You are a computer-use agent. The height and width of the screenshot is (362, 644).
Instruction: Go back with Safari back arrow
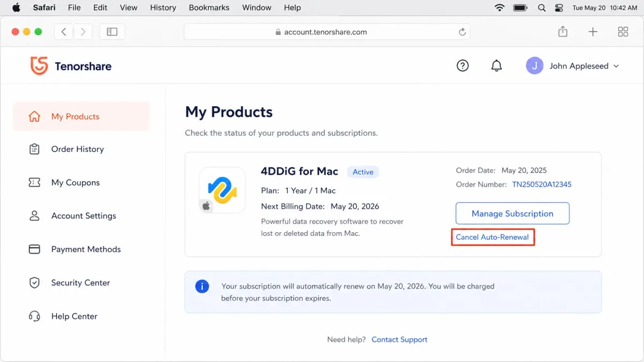[64, 32]
